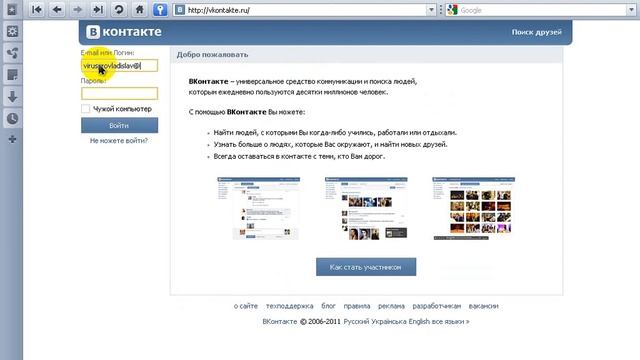Focus the Пароль password field
The width and height of the screenshot is (640, 360).
tap(119, 93)
